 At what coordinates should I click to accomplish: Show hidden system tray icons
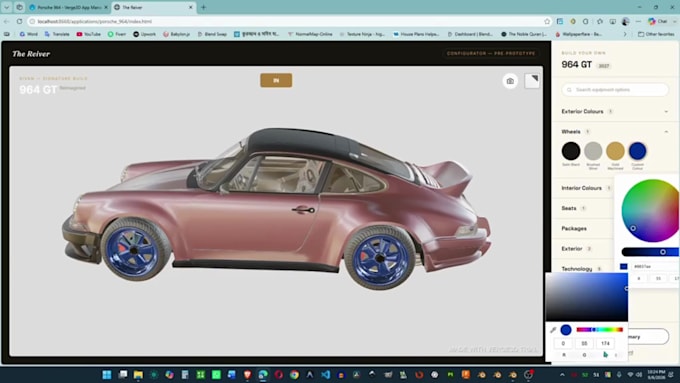(x=562, y=375)
